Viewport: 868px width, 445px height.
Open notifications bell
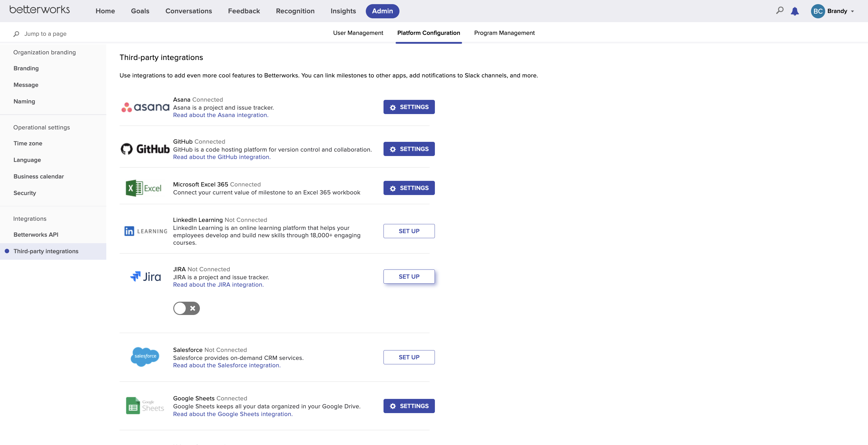(795, 11)
